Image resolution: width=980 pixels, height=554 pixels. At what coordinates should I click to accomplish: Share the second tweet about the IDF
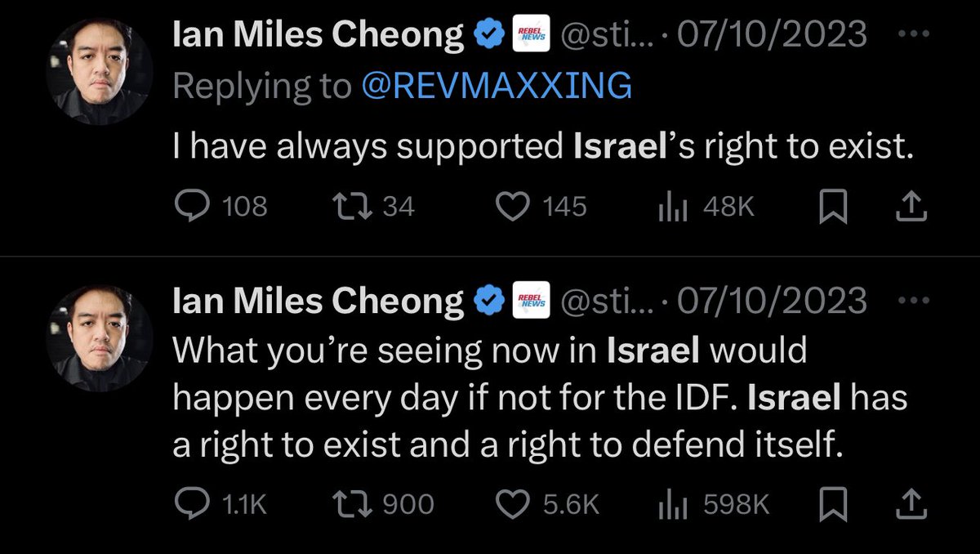[912, 506]
